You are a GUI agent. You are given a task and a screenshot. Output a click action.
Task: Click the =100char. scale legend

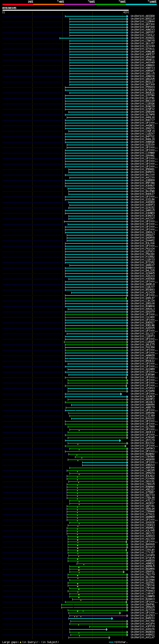point(118,642)
